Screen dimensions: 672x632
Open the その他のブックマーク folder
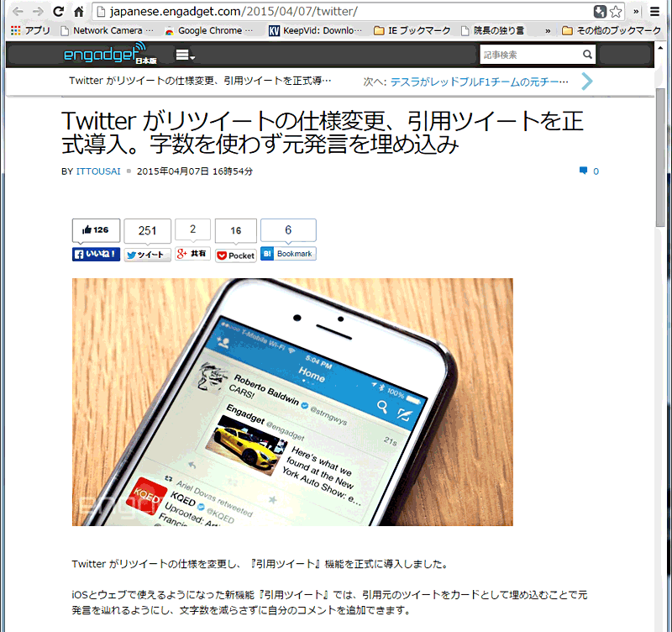pyautogui.click(x=612, y=30)
